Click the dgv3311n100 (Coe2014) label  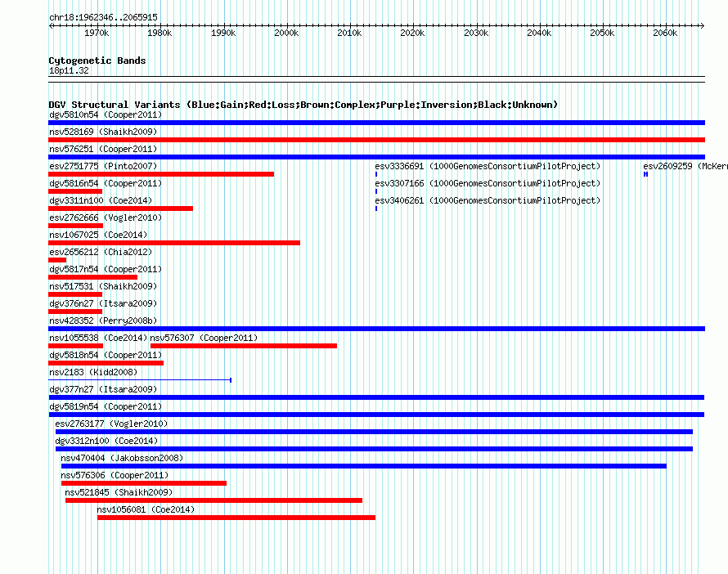[101, 200]
